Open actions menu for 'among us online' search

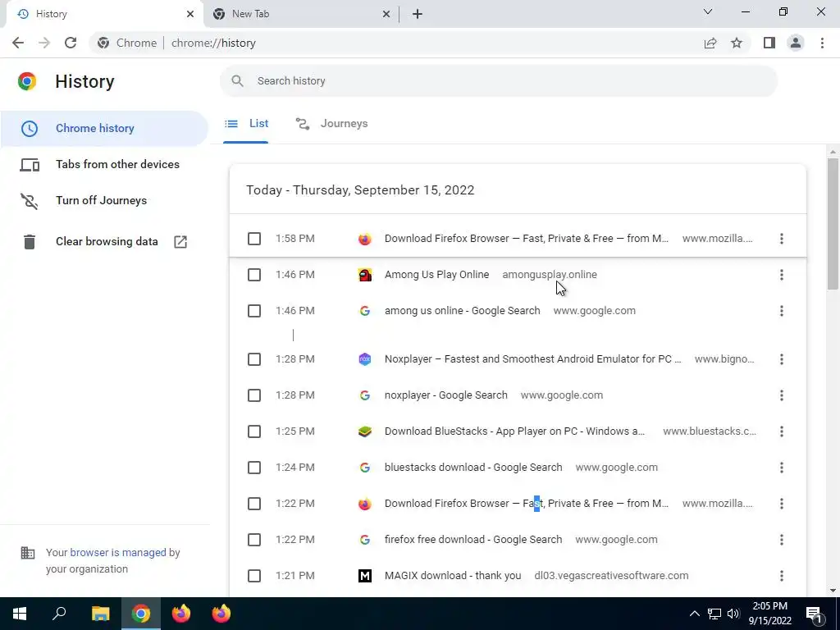(x=782, y=311)
